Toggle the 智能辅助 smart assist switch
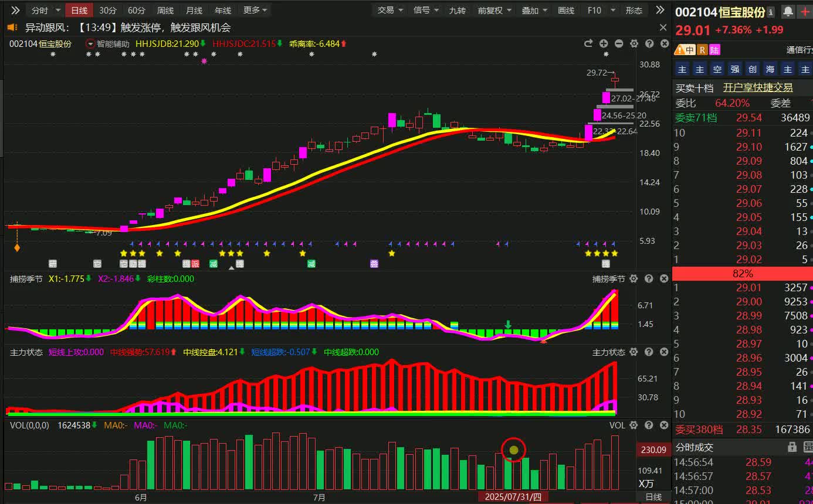The height and width of the screenshot is (504, 813). click(90, 44)
